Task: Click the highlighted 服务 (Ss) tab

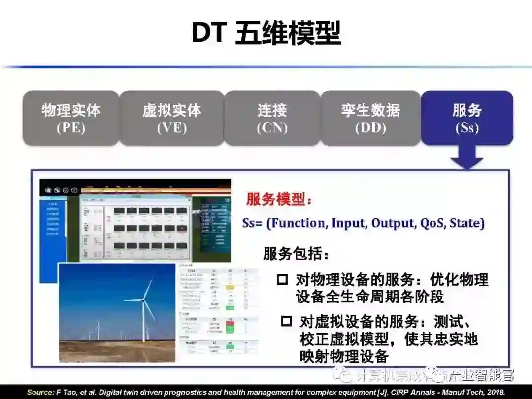Action: click(467, 118)
